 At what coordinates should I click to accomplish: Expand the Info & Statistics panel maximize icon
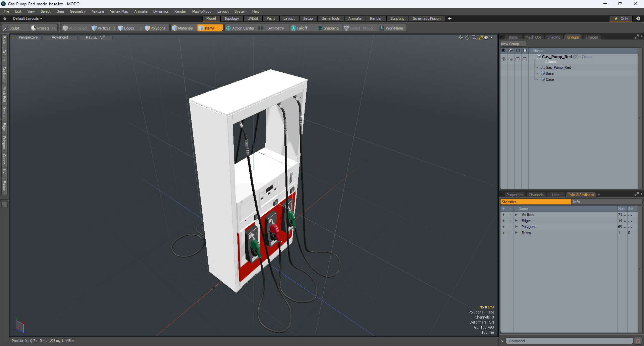coord(636,194)
